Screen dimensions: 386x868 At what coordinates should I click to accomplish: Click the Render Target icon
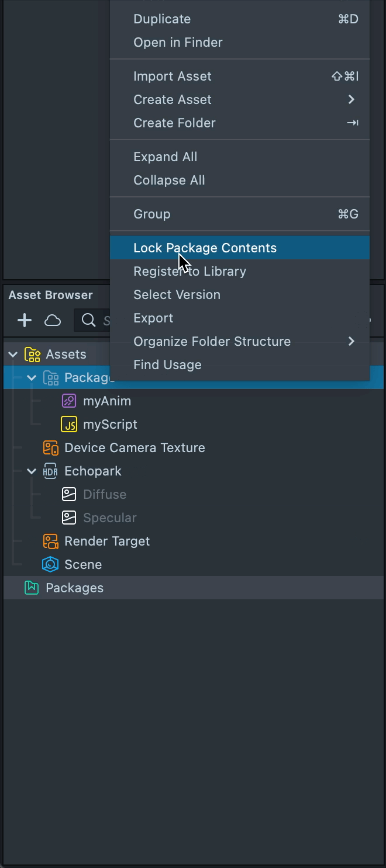coord(51,541)
